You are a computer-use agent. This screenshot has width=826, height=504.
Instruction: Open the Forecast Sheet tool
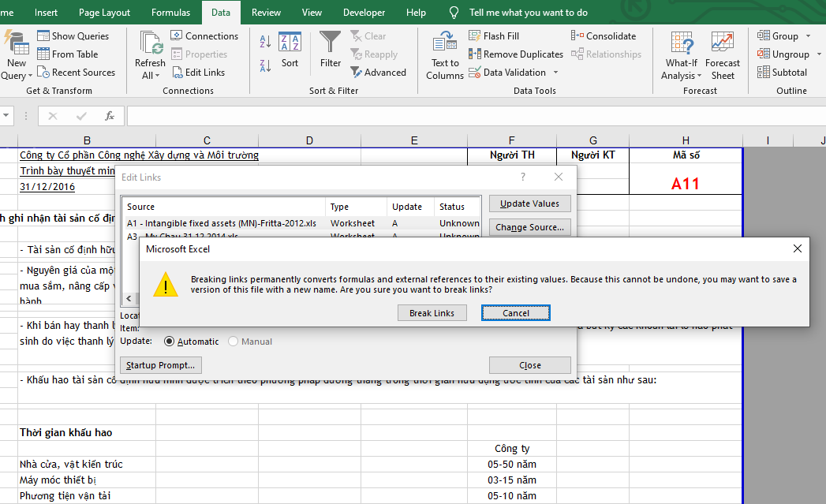point(722,55)
